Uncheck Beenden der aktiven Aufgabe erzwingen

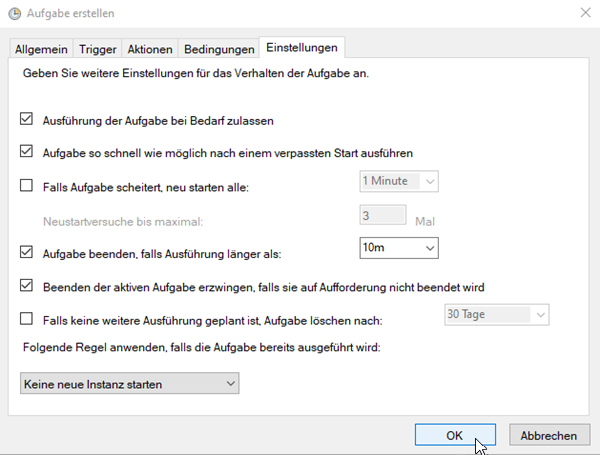click(27, 286)
